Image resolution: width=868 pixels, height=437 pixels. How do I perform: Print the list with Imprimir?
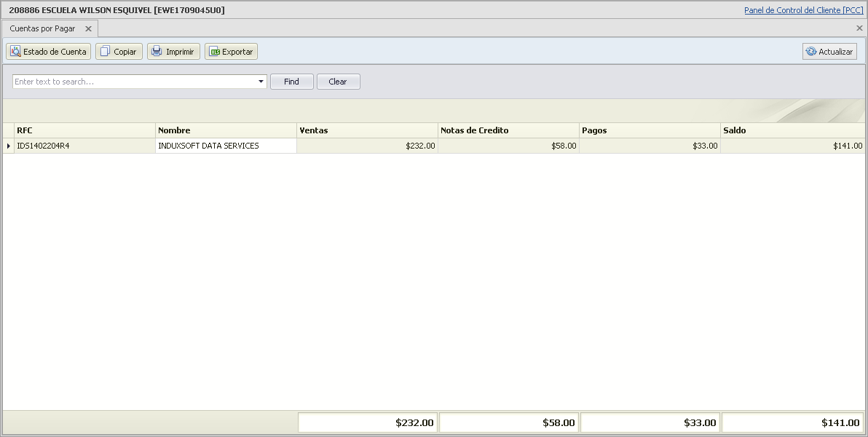[173, 52]
